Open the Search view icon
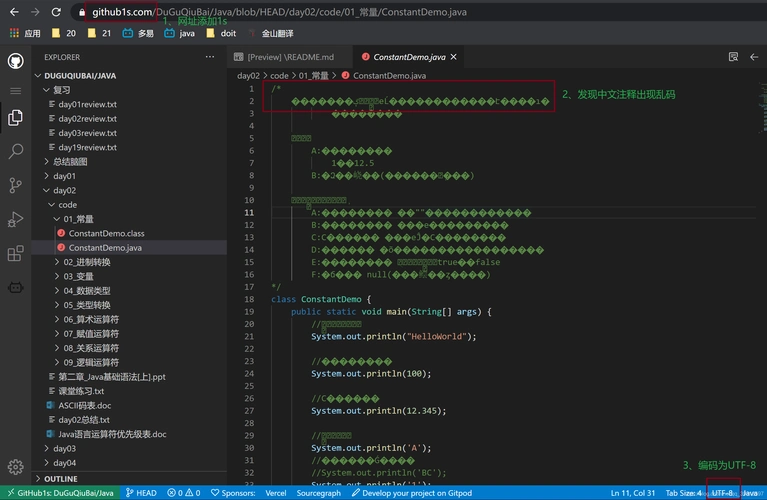The image size is (767, 500). pyautogui.click(x=16, y=151)
